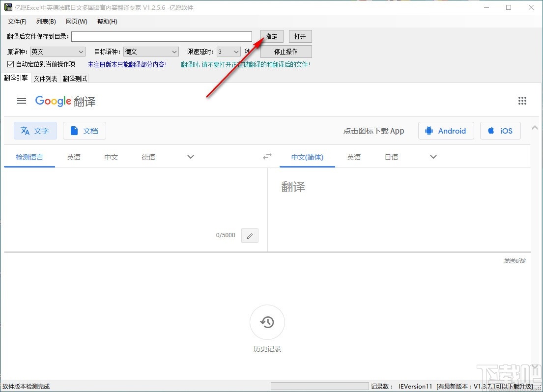Open the 目标语种 target language dropdown
543x392 pixels.
(x=150, y=51)
